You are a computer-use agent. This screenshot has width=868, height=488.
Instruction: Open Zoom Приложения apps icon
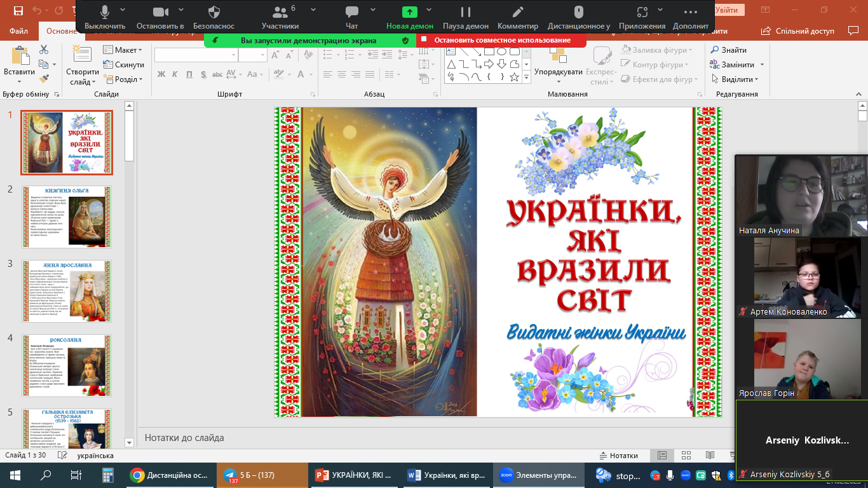pyautogui.click(x=642, y=17)
